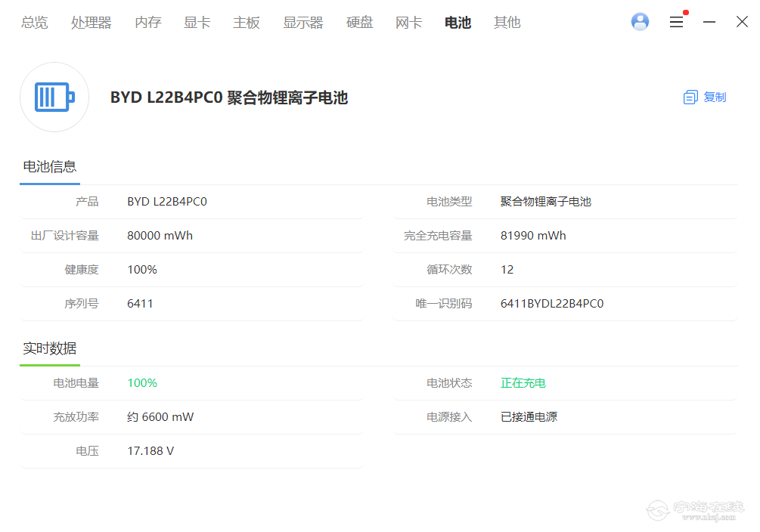Click the 81990 mWh full charge value
Viewport: 760px width, 532px height.
pos(533,236)
